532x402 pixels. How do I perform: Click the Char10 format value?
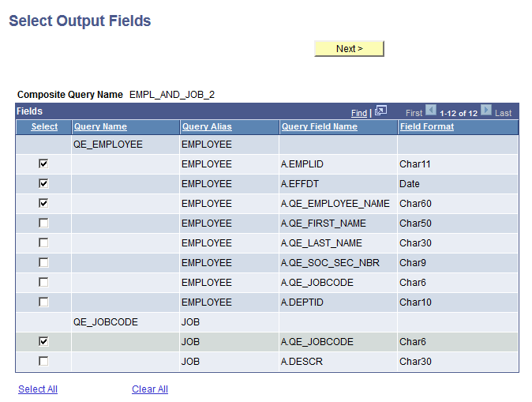click(415, 302)
